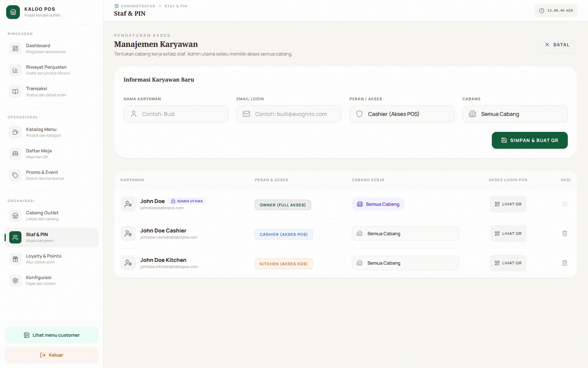Click LIHAT QR for John Doe Cashier
Viewport: 588px width, 368px height.
point(508,234)
